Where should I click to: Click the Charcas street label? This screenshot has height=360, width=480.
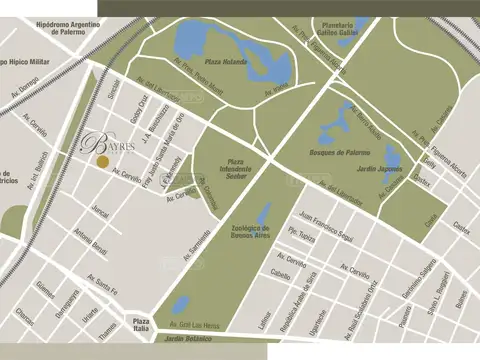click(25, 317)
